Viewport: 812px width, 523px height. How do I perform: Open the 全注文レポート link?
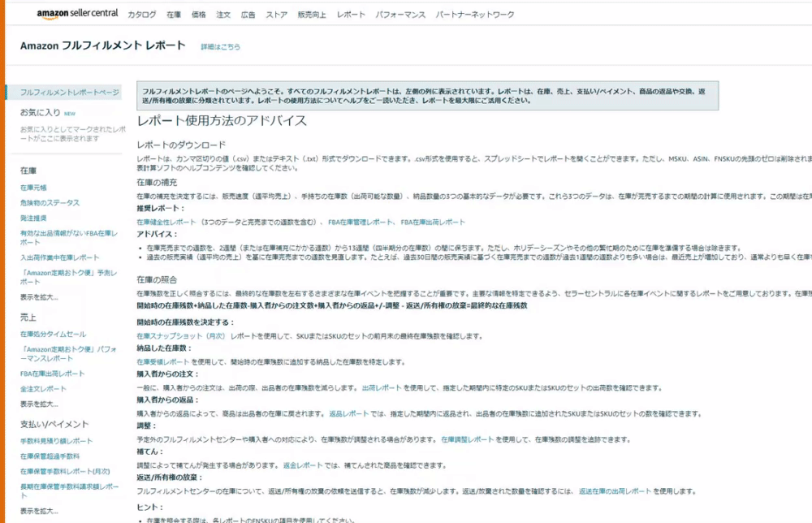(x=43, y=389)
